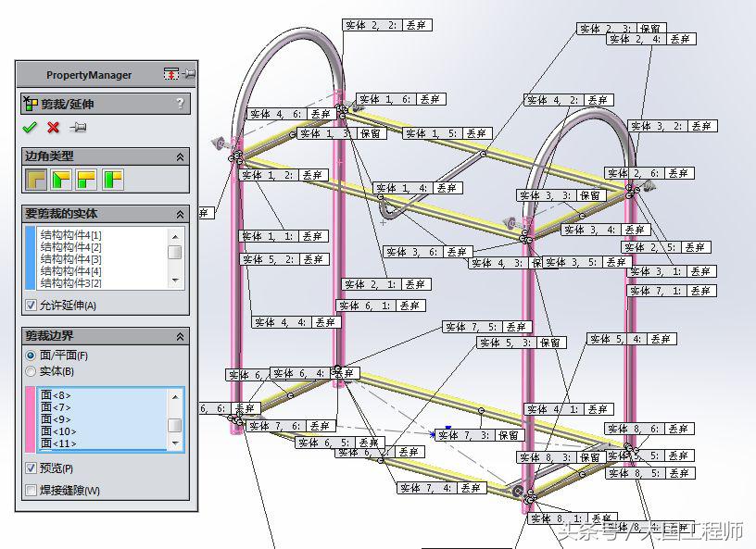
Task: Collapse the 要剪裁的实体 section
Action: (x=180, y=213)
